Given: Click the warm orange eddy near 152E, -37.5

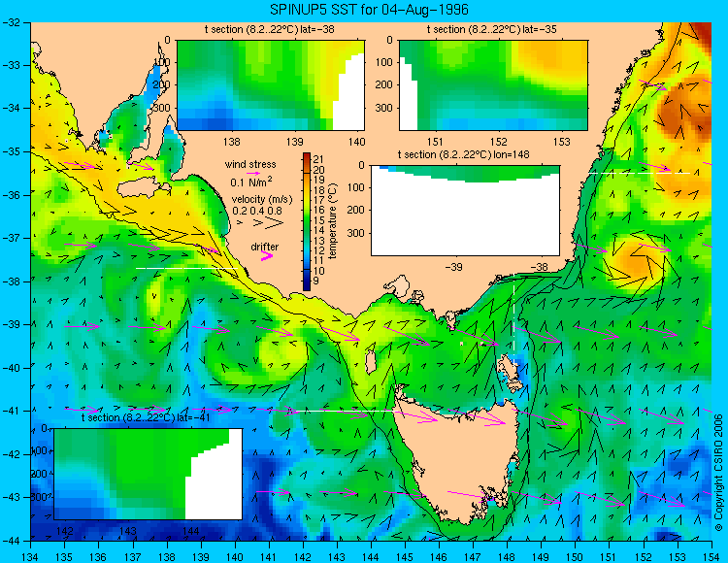Looking at the screenshot, I should coord(637,262).
